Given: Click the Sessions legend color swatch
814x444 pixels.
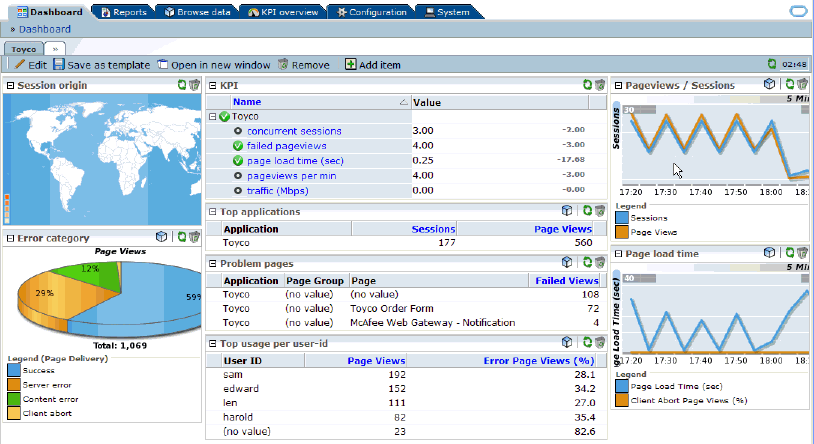Looking at the screenshot, I should click(x=622, y=217).
